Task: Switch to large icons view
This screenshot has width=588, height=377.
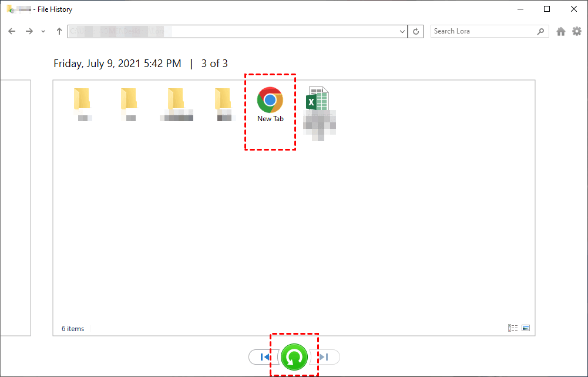Action: tap(526, 328)
